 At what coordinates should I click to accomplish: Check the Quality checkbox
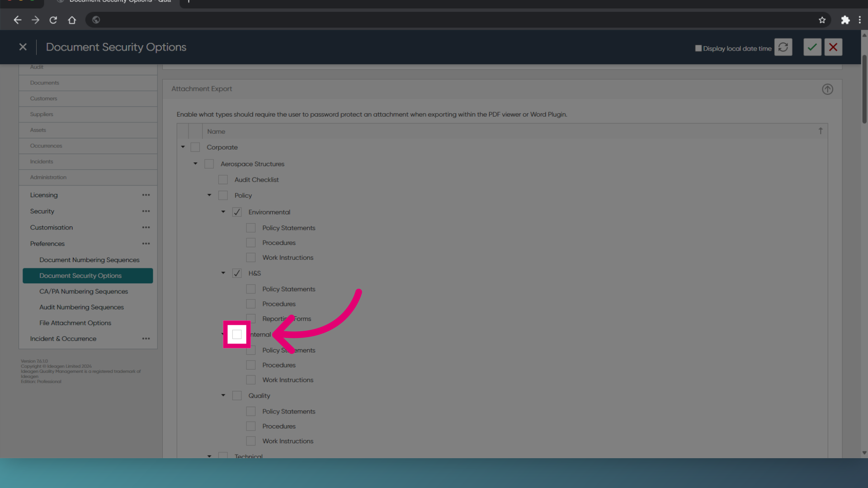237,396
